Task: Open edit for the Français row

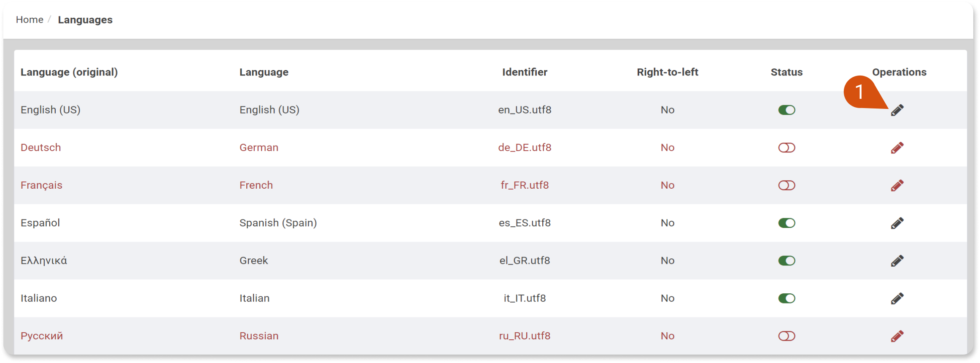Action: [897, 185]
